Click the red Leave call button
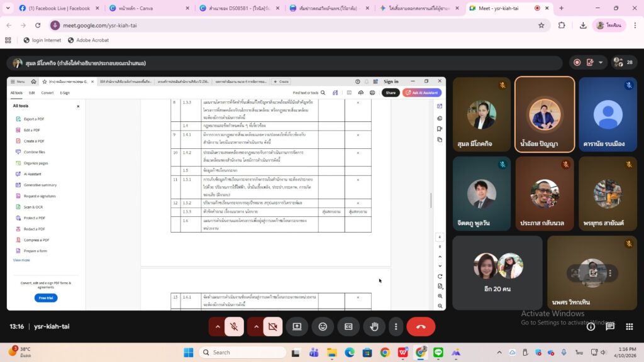The image size is (644, 362). click(x=421, y=327)
